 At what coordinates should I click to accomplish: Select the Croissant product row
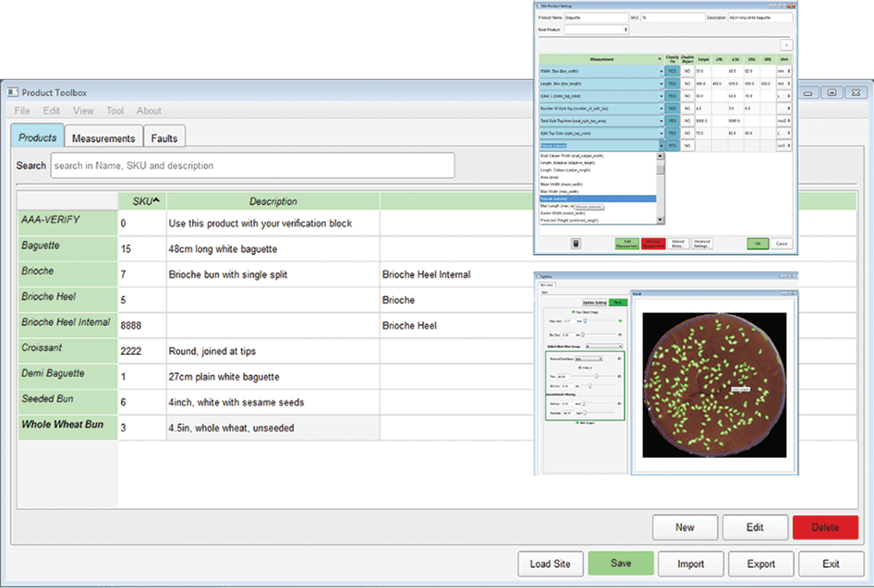[x=437, y=351]
